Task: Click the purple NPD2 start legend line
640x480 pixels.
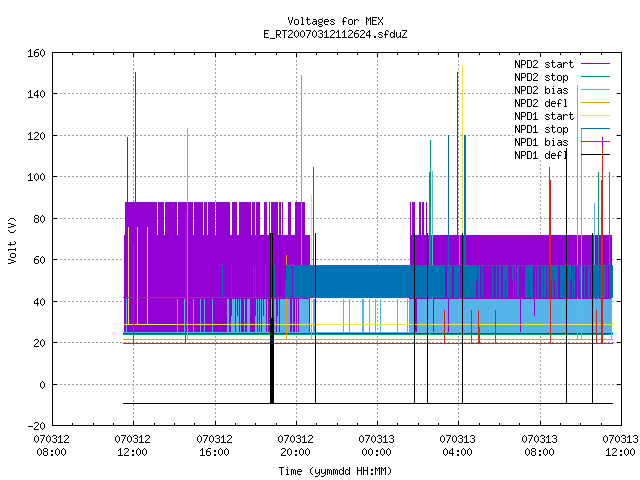Action: point(596,64)
